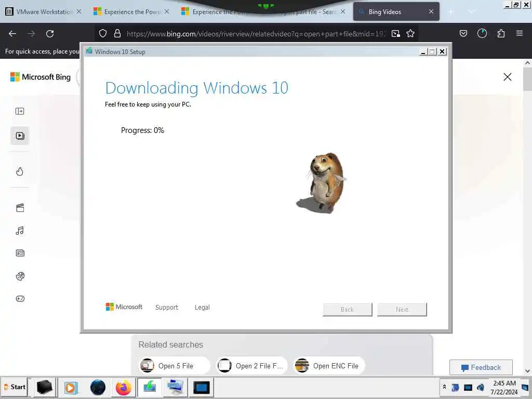Bookmark this page with the star icon
This screenshot has height=399, width=532.
click(x=410, y=33)
